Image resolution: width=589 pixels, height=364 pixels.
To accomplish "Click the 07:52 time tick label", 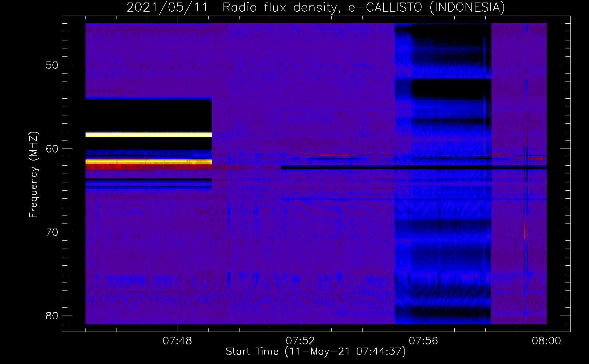I will coord(300,341).
